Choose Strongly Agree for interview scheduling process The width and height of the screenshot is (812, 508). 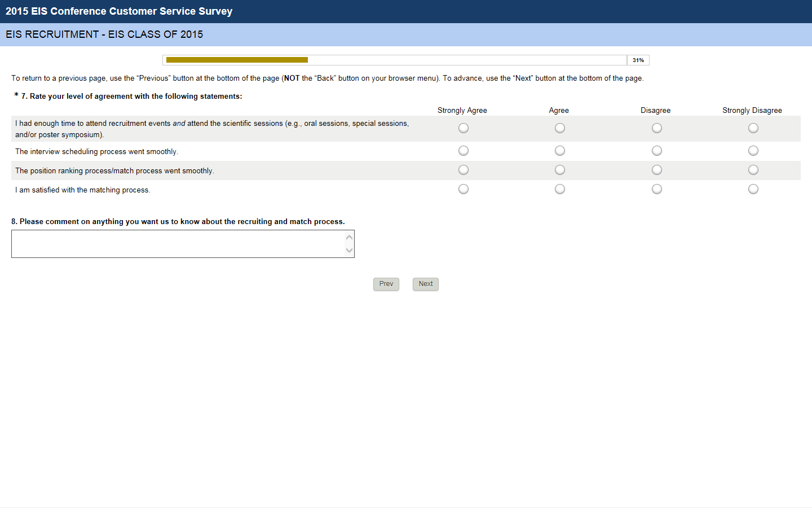(464, 151)
